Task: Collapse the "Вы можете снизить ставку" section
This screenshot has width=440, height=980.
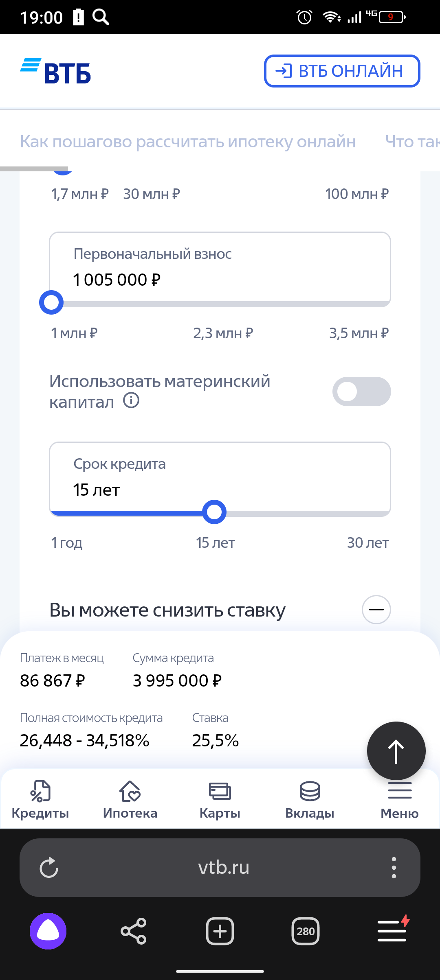Action: click(376, 610)
